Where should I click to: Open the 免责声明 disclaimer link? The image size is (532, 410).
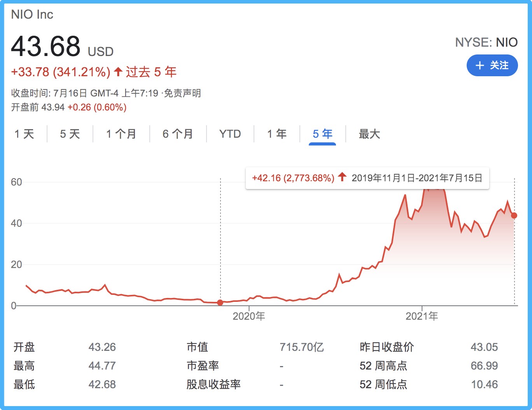point(182,93)
